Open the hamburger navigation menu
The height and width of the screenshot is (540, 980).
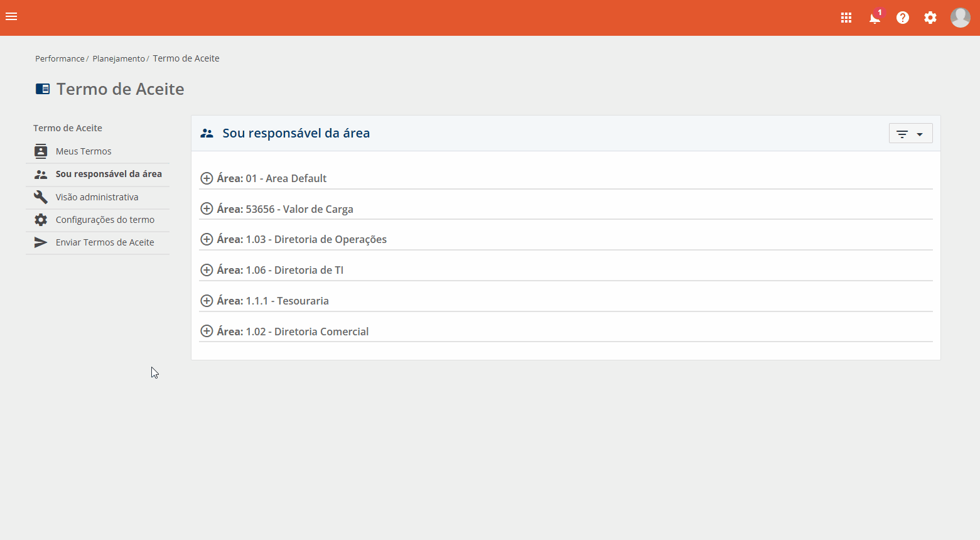click(x=11, y=17)
